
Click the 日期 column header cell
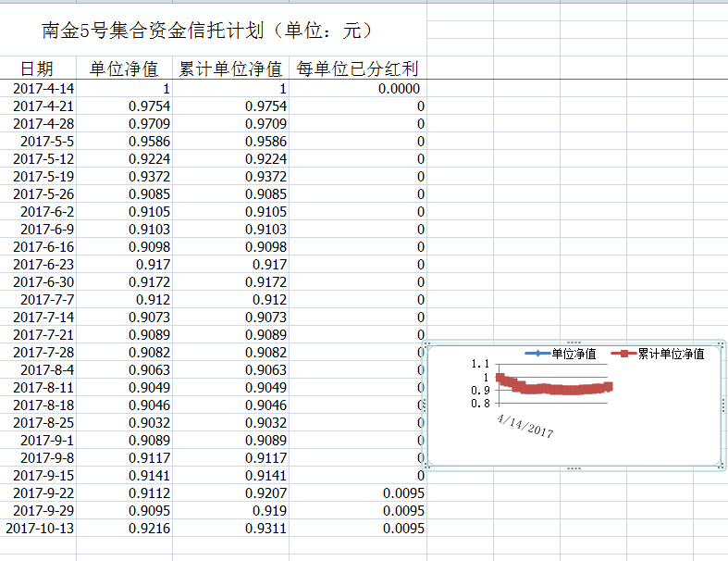tap(38, 69)
